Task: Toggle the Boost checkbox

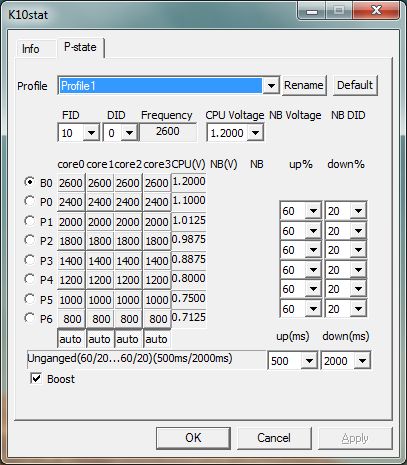Action: pos(36,378)
